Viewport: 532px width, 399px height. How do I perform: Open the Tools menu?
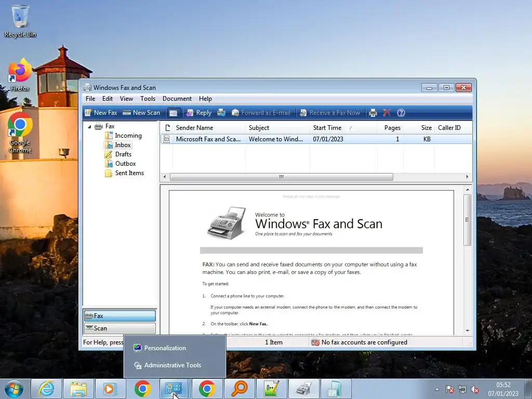[x=148, y=99]
